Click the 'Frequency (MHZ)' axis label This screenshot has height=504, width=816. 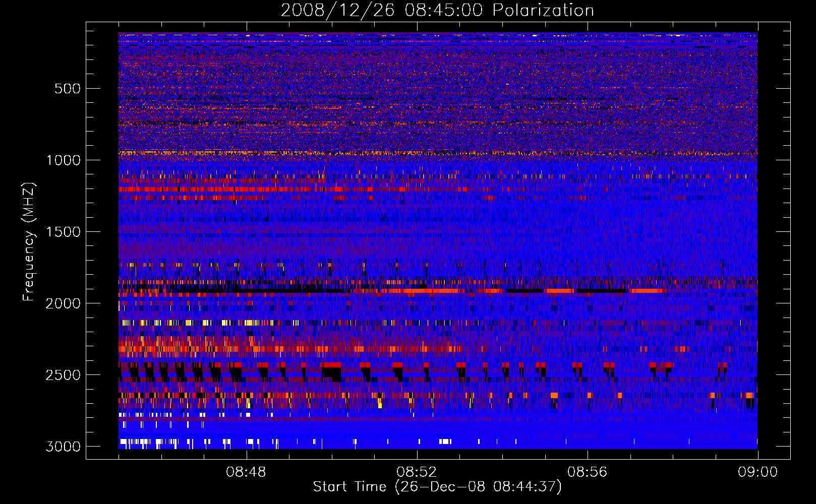[29, 242]
